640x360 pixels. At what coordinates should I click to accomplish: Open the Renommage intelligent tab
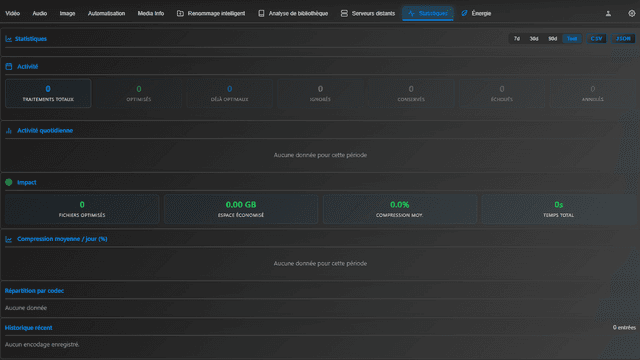click(x=211, y=13)
